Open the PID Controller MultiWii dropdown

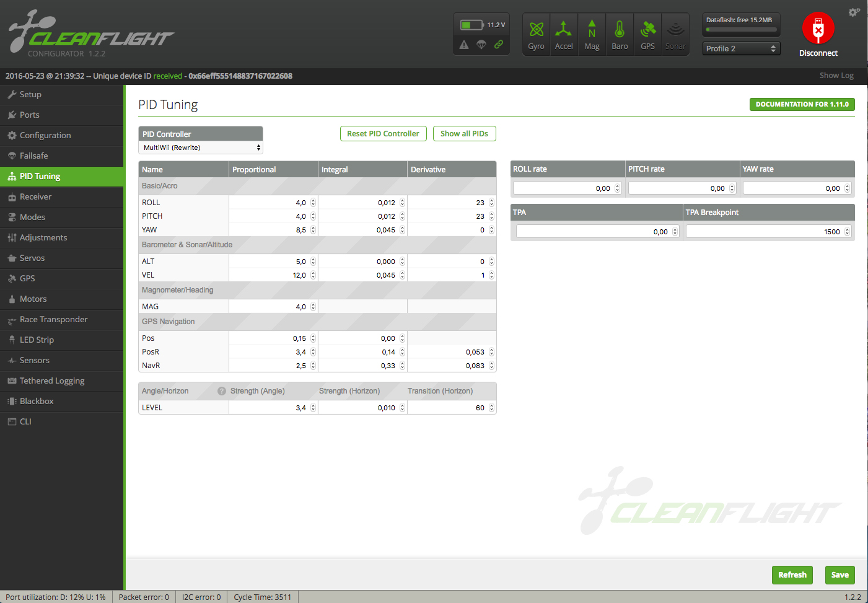(x=201, y=147)
